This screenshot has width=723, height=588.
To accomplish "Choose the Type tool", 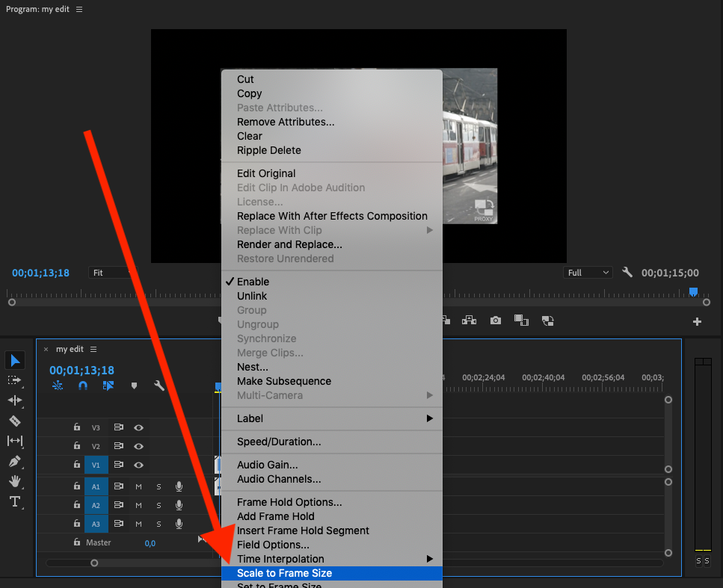I will [15, 501].
